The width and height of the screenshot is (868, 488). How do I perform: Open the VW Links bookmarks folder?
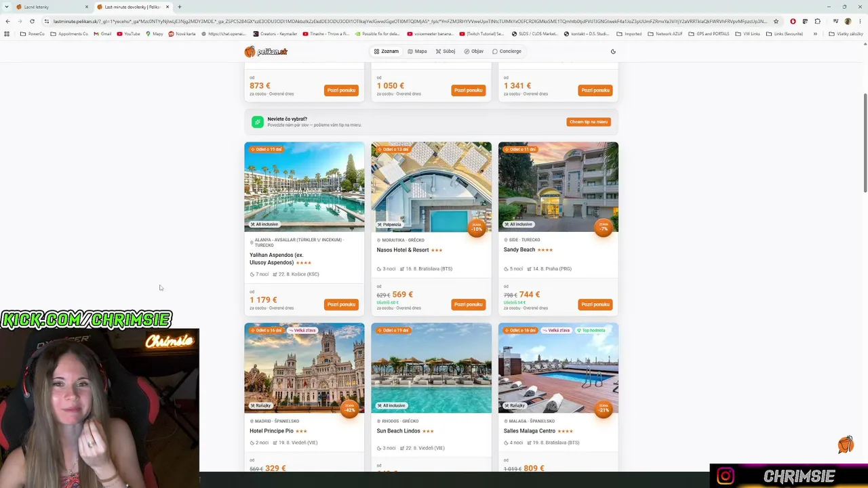(747, 34)
